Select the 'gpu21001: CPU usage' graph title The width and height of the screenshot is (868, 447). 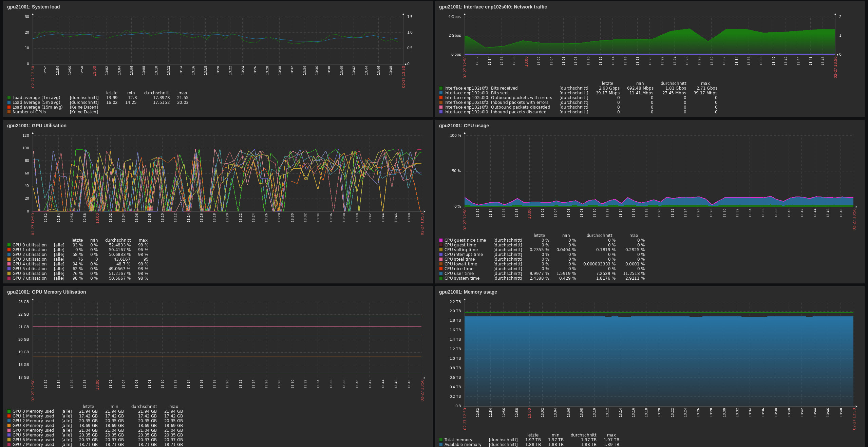pos(464,126)
